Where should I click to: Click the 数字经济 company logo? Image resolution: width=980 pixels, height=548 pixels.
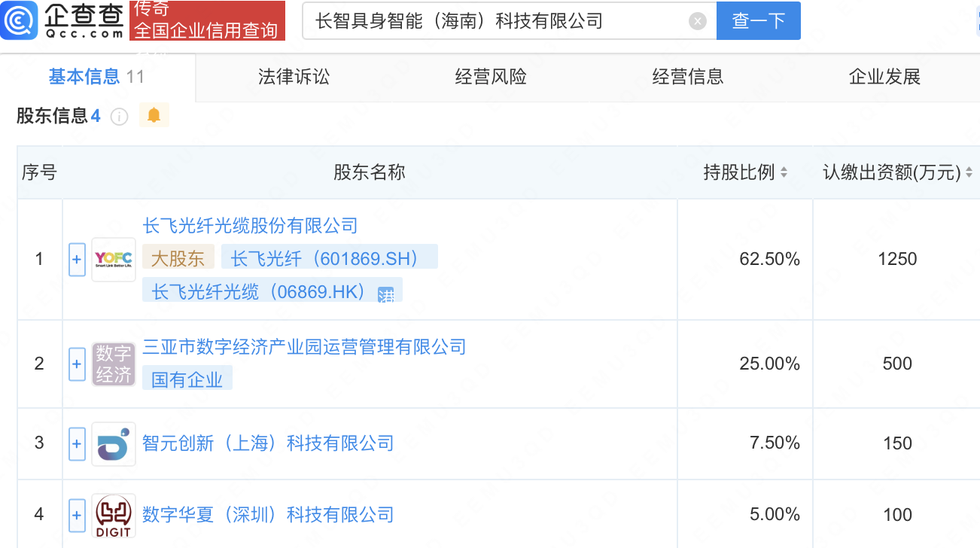[x=114, y=364]
